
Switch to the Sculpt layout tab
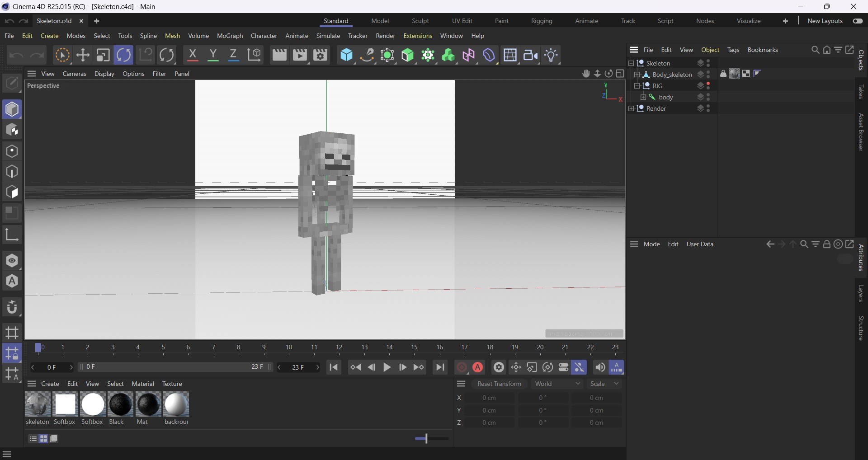pyautogui.click(x=420, y=21)
